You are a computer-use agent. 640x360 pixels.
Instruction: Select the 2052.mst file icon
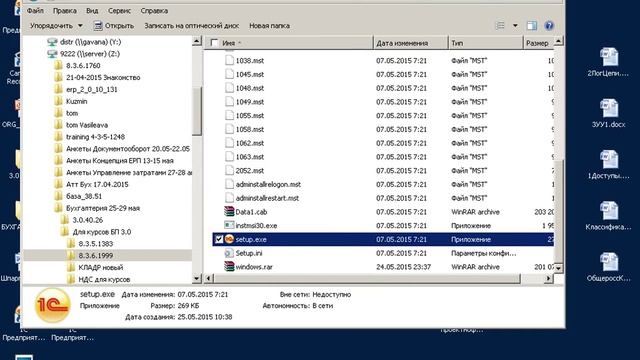coord(229,170)
